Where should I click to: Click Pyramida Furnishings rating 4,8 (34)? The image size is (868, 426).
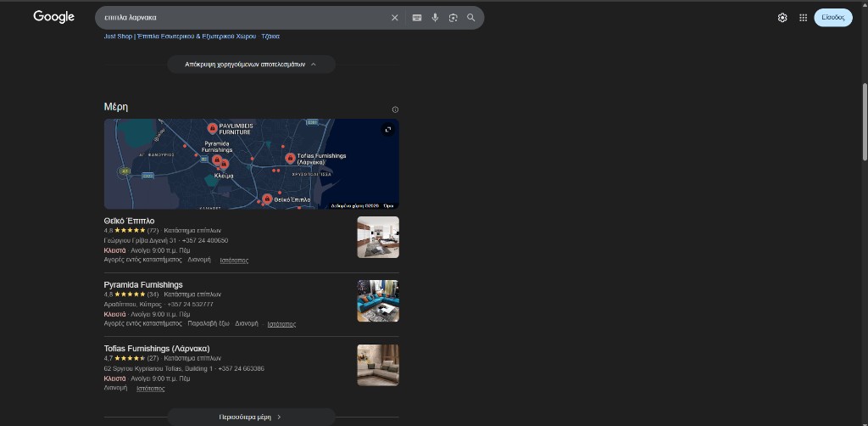click(131, 294)
